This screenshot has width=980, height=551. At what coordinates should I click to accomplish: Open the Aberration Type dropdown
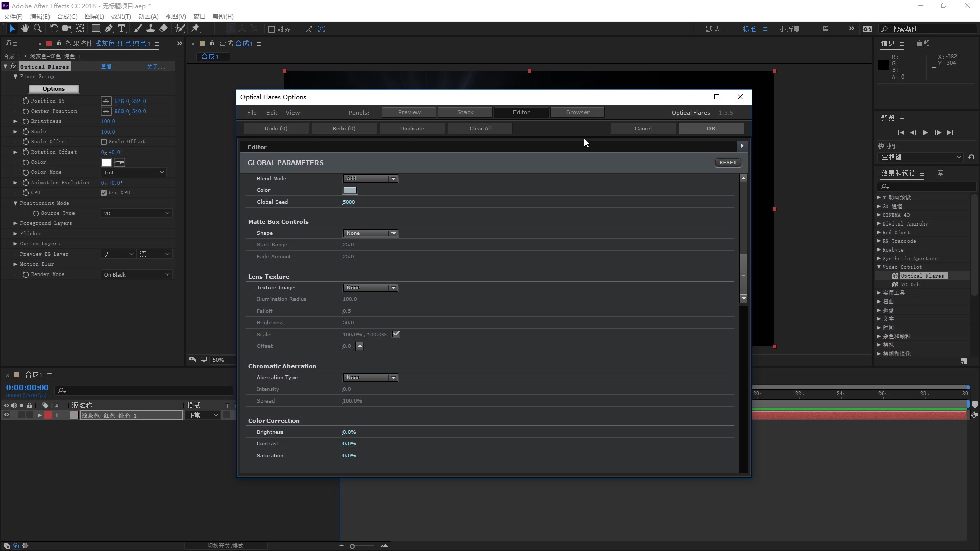click(370, 378)
